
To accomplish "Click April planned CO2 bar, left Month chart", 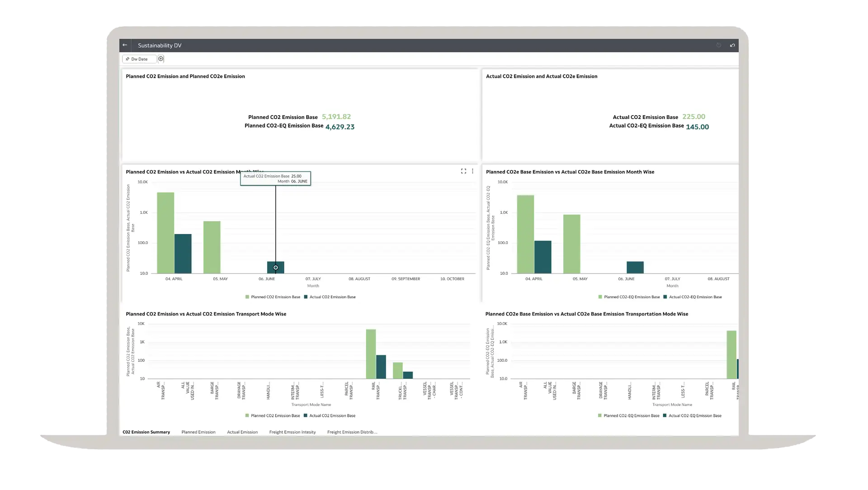I will pos(165,233).
